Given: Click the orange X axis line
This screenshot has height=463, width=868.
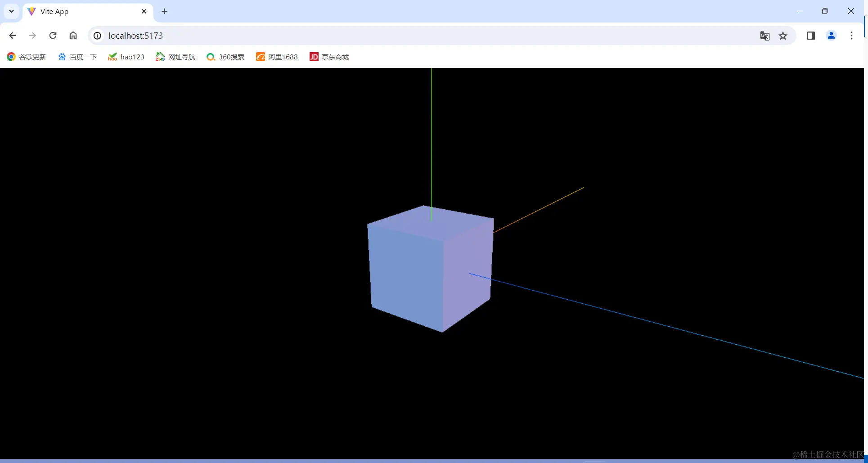Looking at the screenshot, I should pyautogui.click(x=539, y=210).
